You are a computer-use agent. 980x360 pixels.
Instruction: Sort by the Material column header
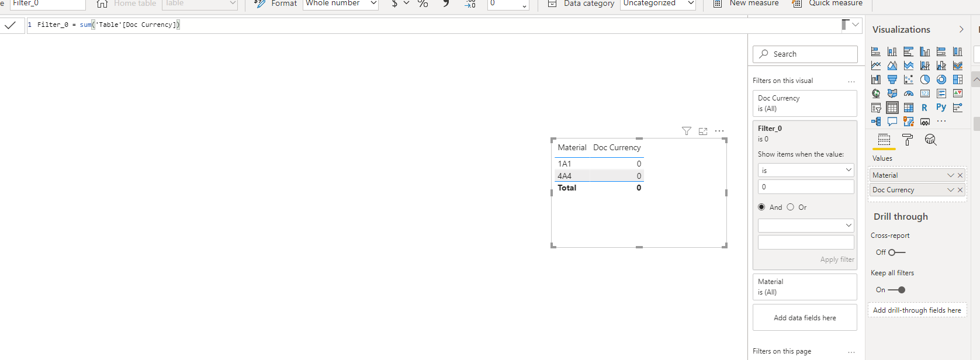coord(572,148)
